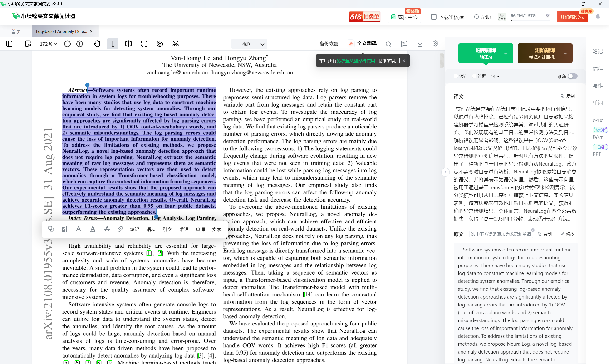Check the 连翻 checkbox
This screenshot has width=609, height=364.
pos(474,76)
